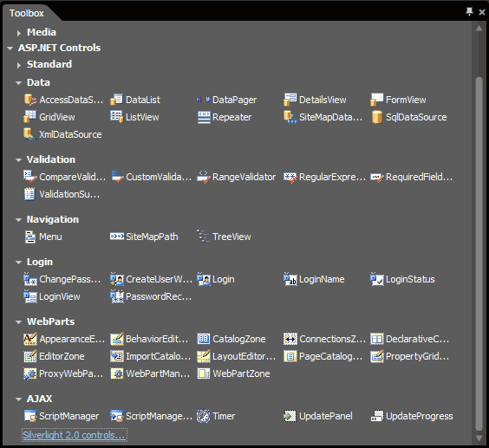Select the UpdatePanel control icon

pyautogui.click(x=290, y=416)
